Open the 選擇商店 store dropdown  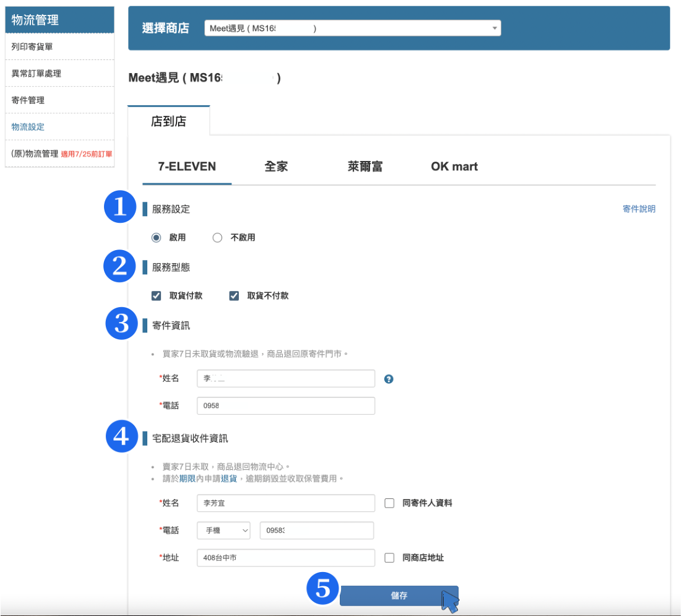[352, 28]
